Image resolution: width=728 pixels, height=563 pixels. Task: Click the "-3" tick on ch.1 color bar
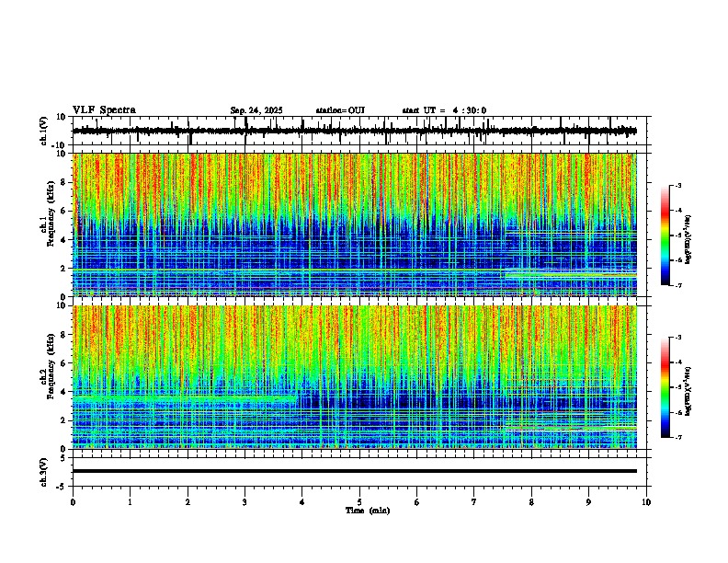[x=678, y=186]
